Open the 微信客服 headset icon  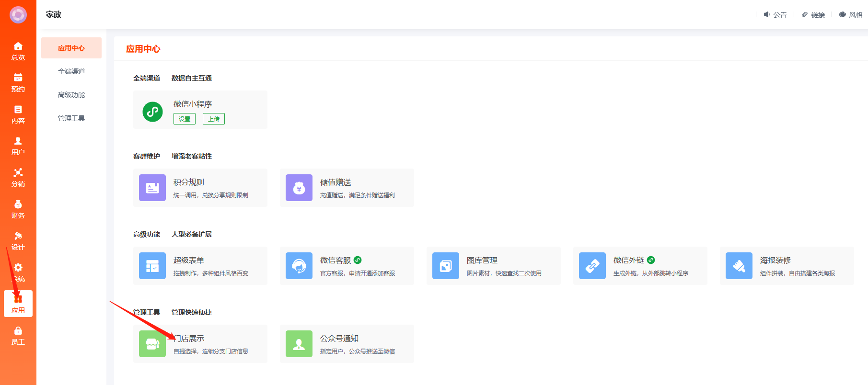pyautogui.click(x=299, y=266)
